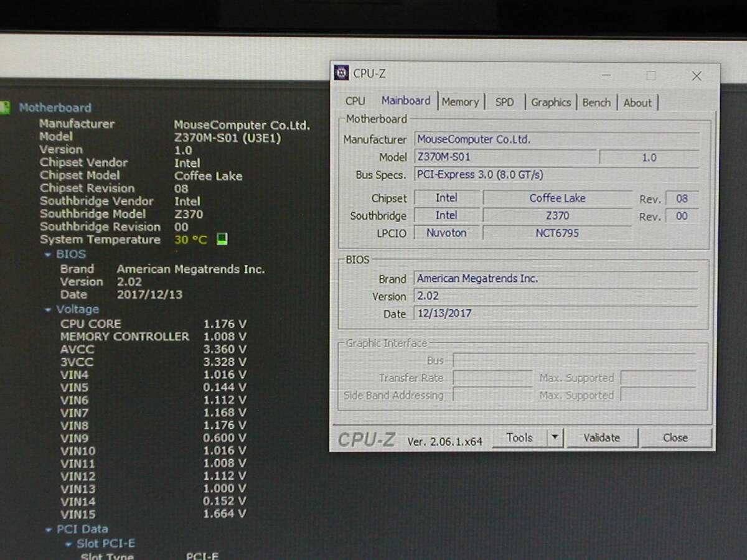Click the Model field Z370M-S01 in CPU-Z
747x560 pixels.
point(505,157)
